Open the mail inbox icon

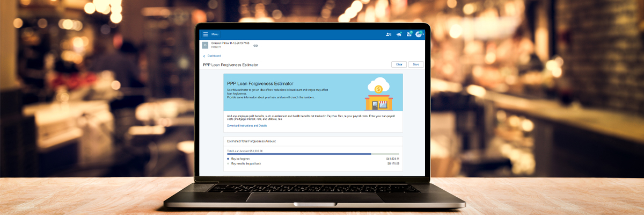(x=409, y=34)
